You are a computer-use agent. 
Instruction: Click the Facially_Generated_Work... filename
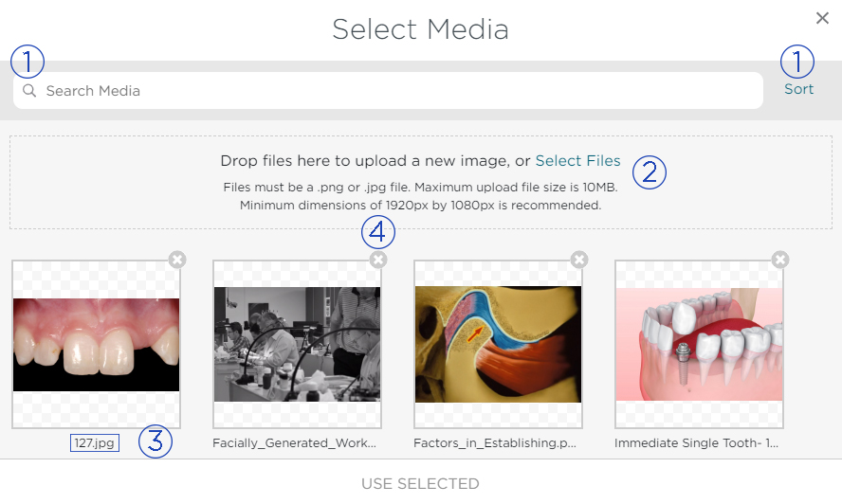coord(294,442)
